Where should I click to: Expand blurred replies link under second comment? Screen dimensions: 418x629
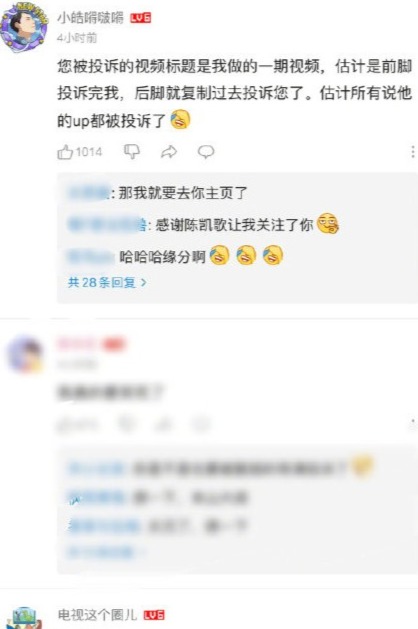point(105,552)
